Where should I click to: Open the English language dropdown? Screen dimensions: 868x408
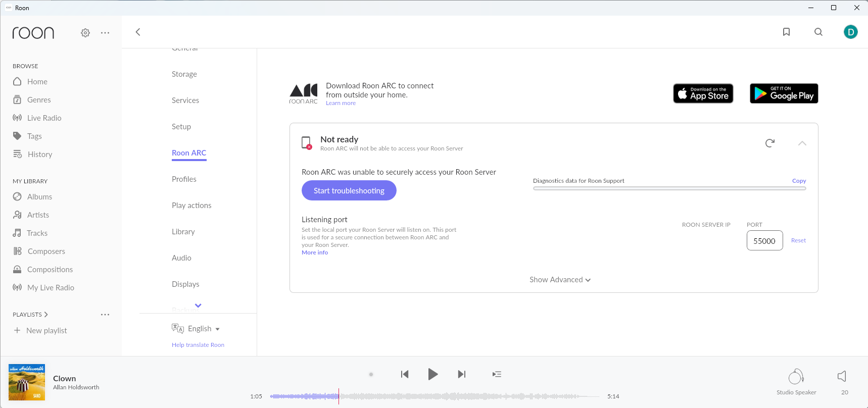click(196, 329)
